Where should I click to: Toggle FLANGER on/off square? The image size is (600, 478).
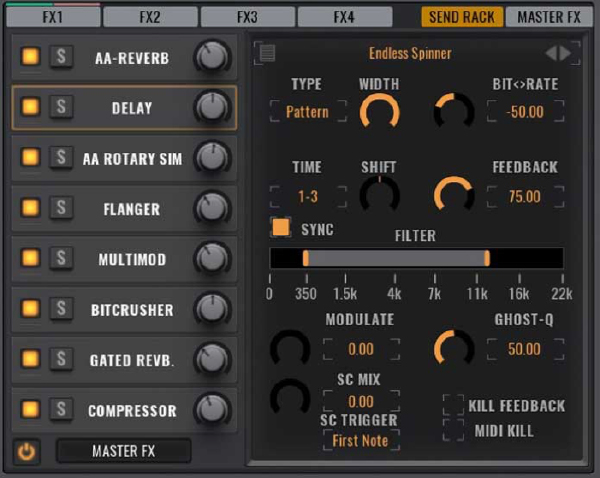point(31,207)
